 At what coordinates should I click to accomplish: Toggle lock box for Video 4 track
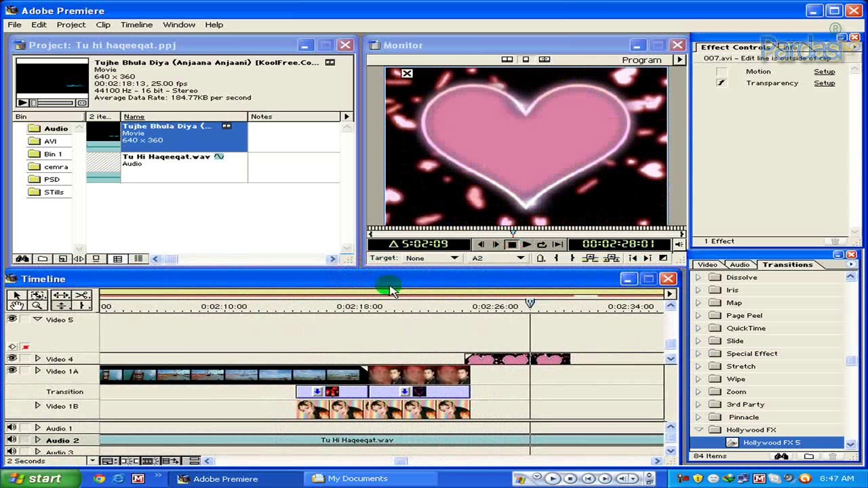(x=25, y=359)
